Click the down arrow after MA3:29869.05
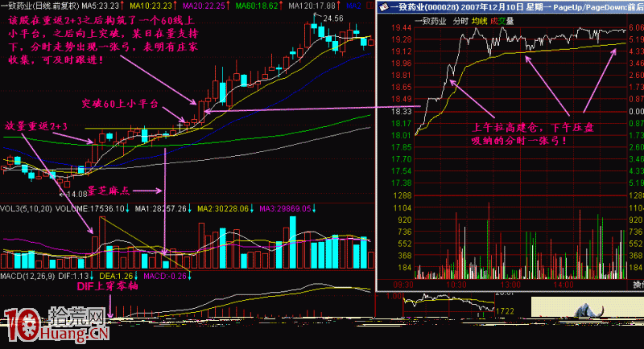This screenshot has width=644, height=349. point(314,209)
